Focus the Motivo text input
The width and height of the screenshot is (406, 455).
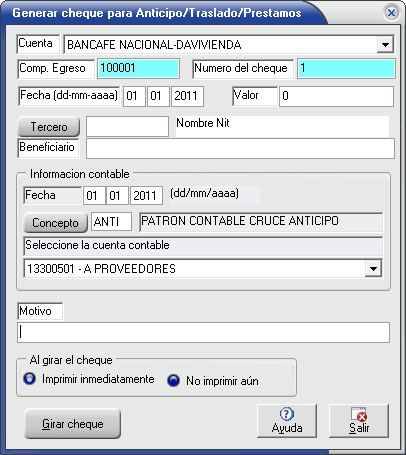pos(203,332)
